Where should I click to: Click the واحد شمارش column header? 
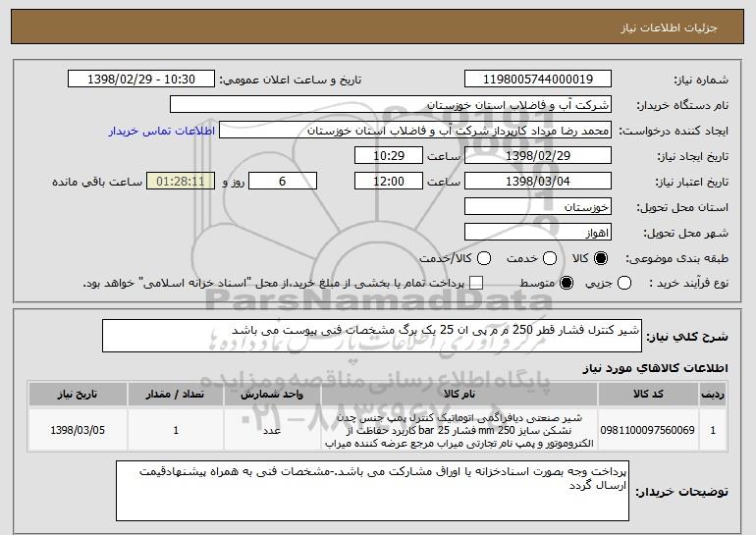272,395
